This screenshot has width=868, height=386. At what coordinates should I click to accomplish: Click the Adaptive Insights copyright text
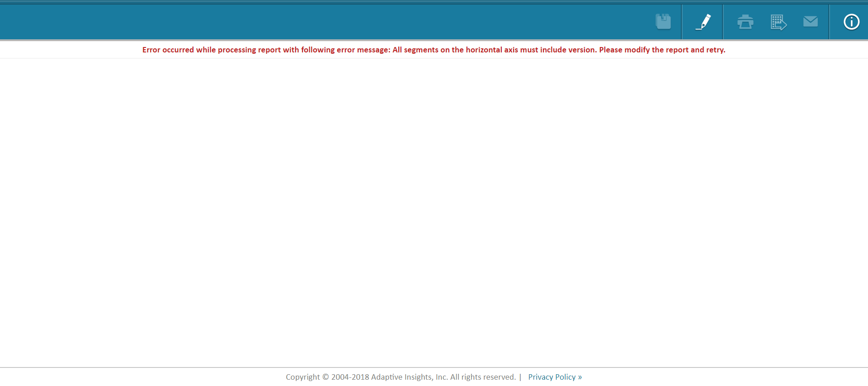(401, 377)
